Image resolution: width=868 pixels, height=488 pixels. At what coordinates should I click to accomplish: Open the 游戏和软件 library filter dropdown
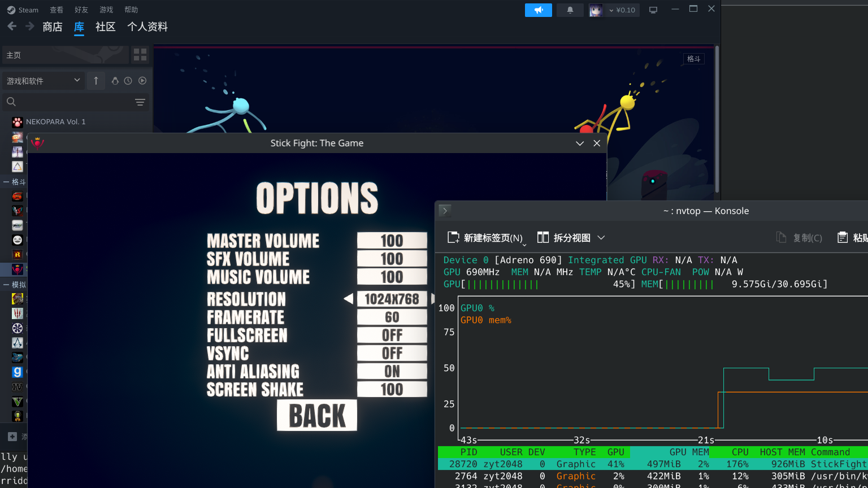coord(44,81)
